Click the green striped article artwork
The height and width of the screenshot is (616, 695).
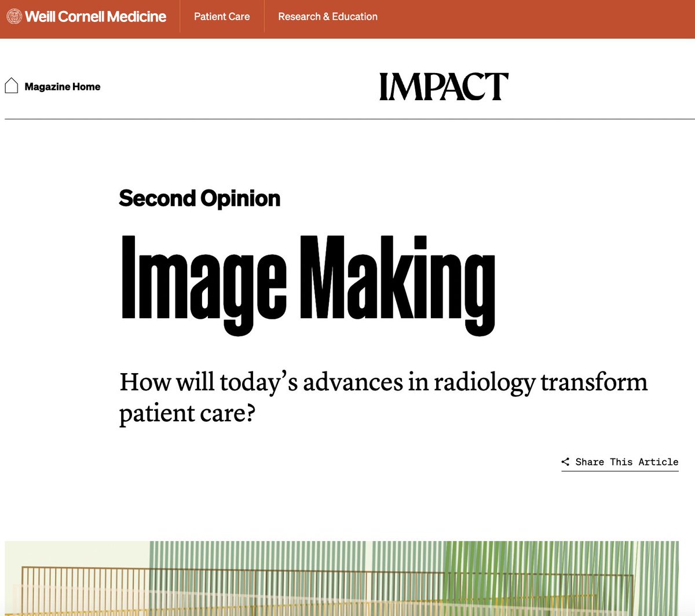pyautogui.click(x=348, y=579)
